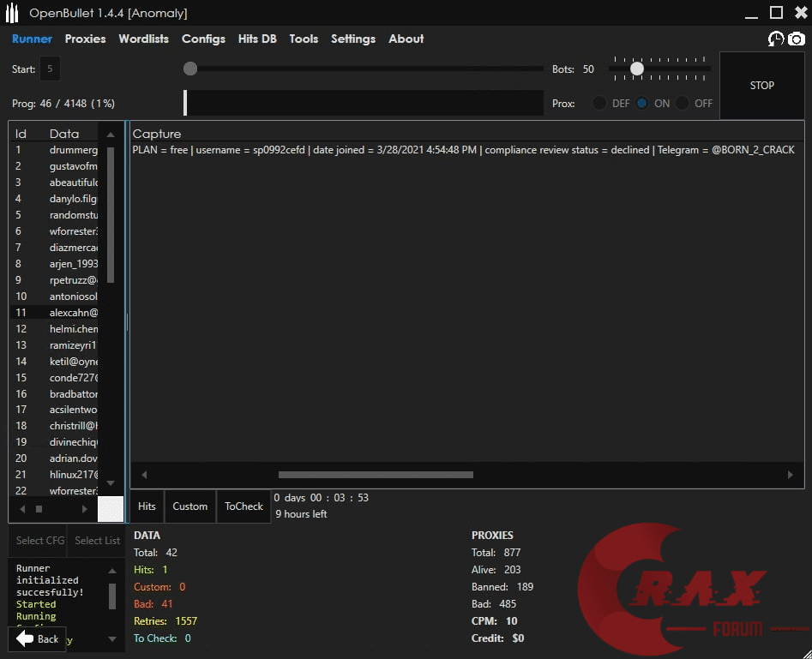
Task: Click the Hits count in DATA stats
Action: tap(165, 569)
